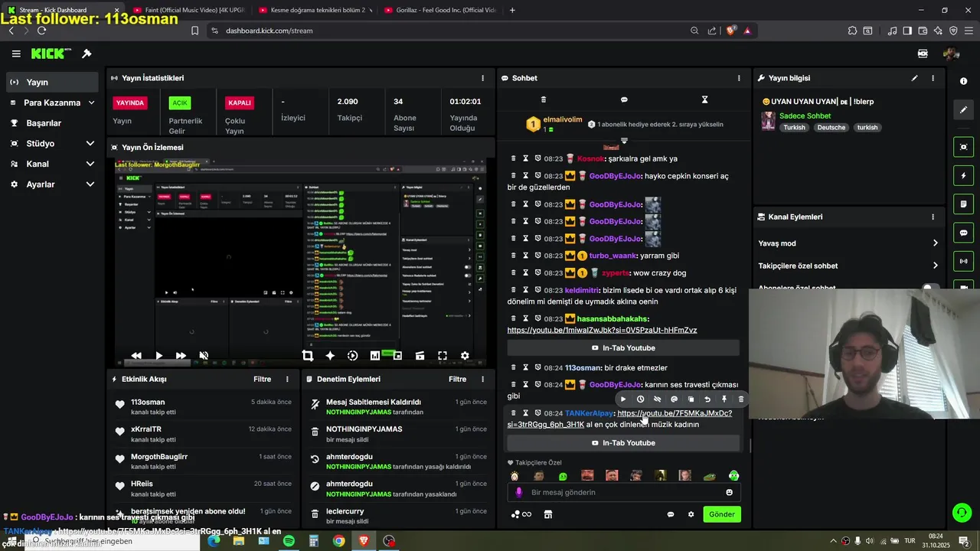
Task: Switch to Gorillaz Feel Good Inc browser tab
Action: 440,10
